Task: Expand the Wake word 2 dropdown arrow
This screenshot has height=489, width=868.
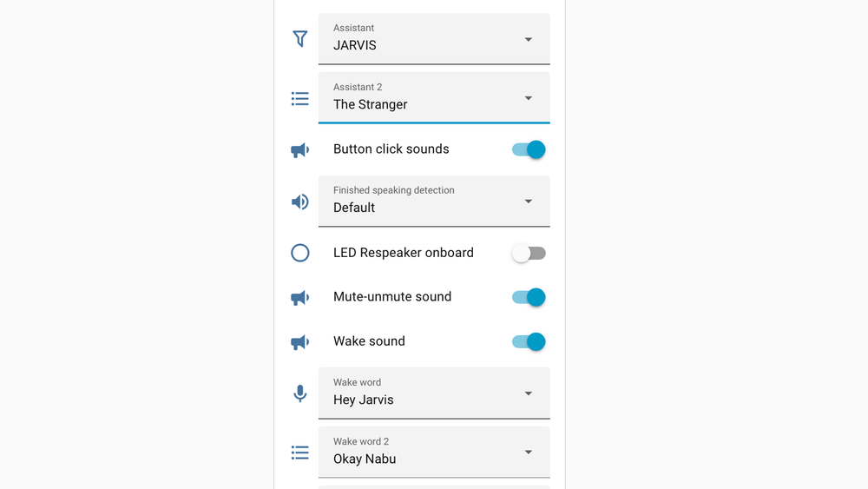Action: click(528, 452)
